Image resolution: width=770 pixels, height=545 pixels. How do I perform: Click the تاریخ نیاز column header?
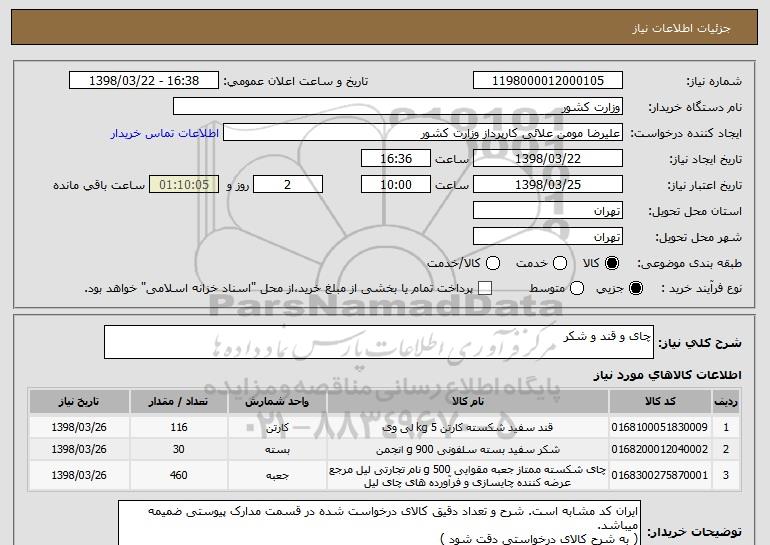(79, 402)
